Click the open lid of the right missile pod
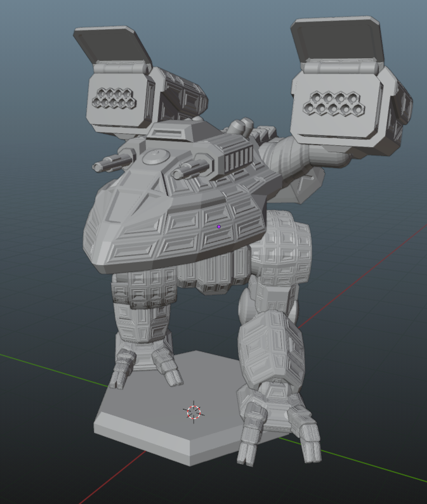This screenshot has width=427, height=504. [x=338, y=39]
